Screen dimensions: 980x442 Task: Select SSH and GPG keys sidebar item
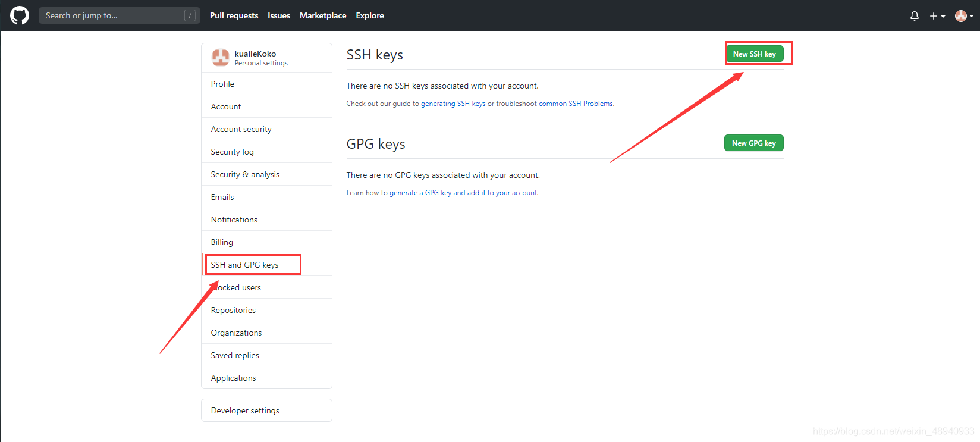(266, 265)
